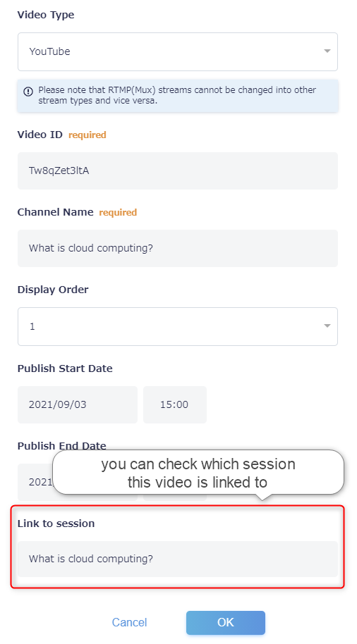Open the Video Type dropdown arrow

tap(327, 51)
